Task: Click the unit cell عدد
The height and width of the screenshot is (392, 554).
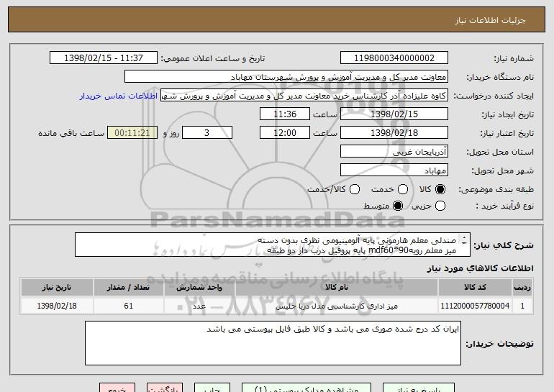Action: pos(199,306)
